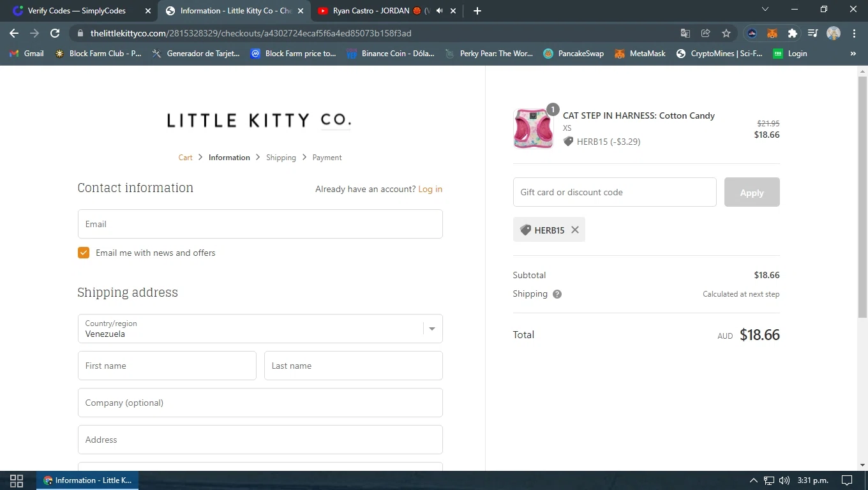Open the PancakeSwap bookmark
This screenshot has width=868, height=490.
(573, 54)
